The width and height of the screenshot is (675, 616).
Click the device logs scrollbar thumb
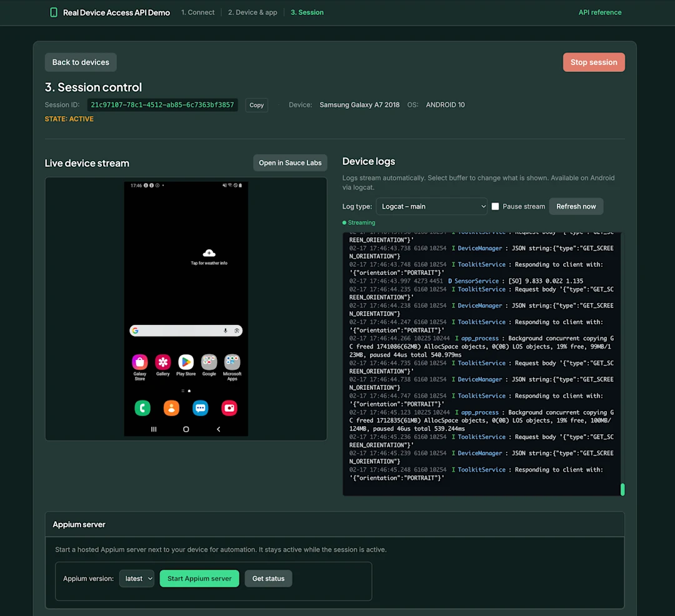622,490
